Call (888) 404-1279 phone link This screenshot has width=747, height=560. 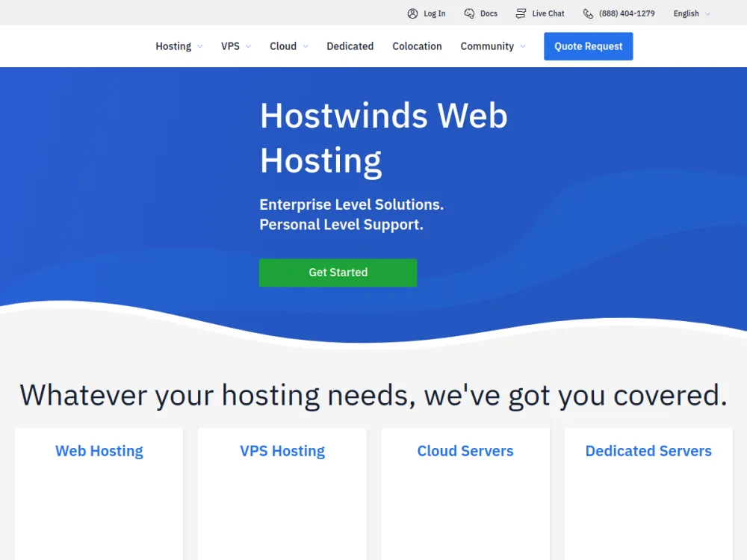coord(627,13)
